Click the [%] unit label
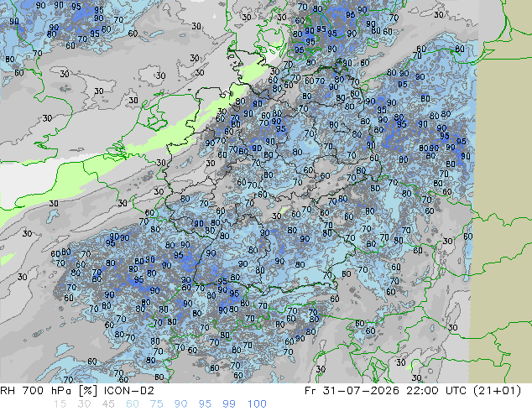 click(x=87, y=391)
